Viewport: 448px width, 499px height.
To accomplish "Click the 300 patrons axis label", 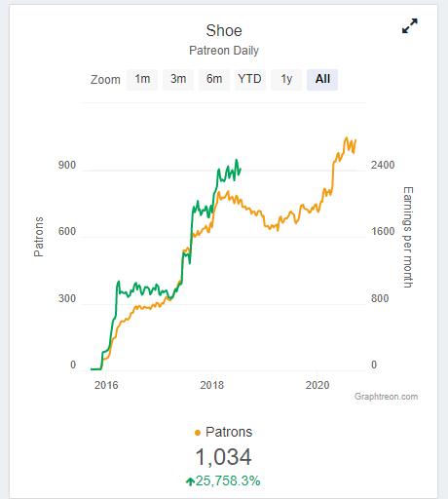I will [x=67, y=298].
